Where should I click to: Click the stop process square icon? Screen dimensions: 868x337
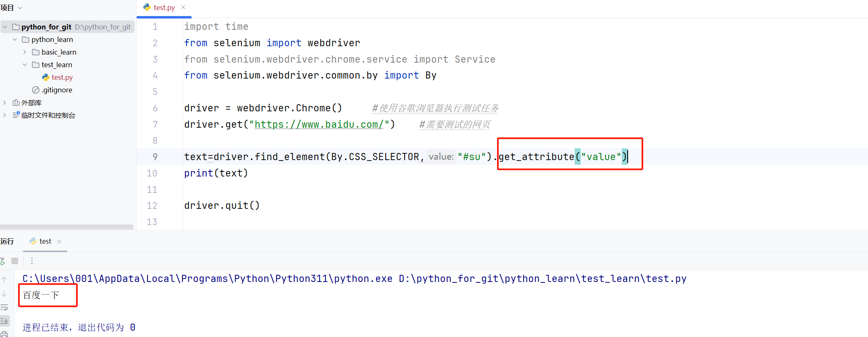pos(15,261)
